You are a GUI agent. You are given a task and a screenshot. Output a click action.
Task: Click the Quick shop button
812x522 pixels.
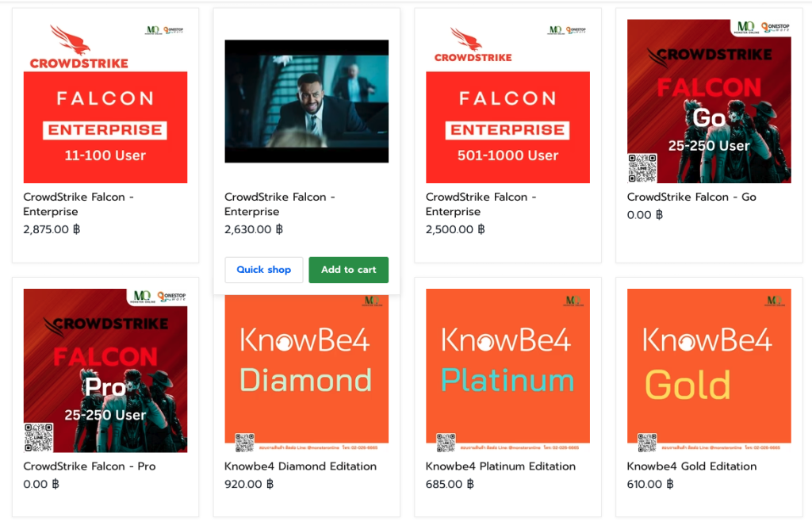pos(263,270)
